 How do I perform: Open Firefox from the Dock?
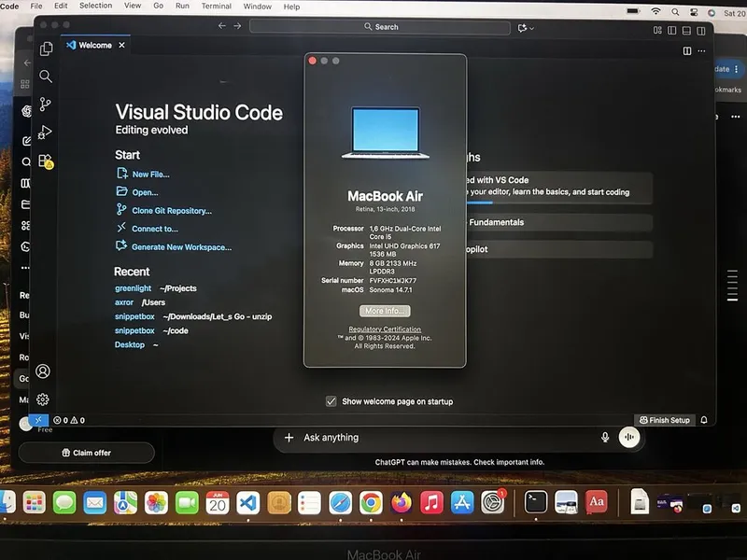click(x=402, y=502)
